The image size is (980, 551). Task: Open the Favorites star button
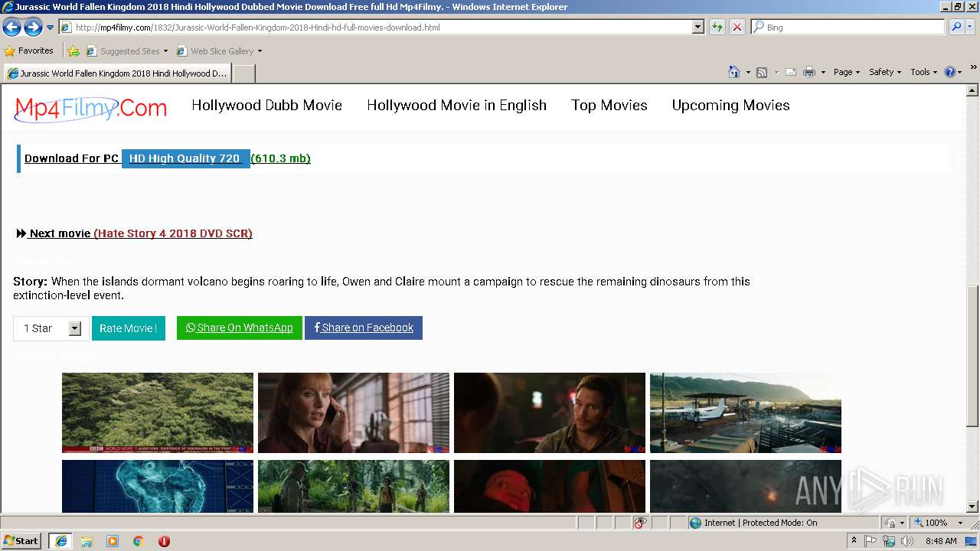(x=29, y=51)
